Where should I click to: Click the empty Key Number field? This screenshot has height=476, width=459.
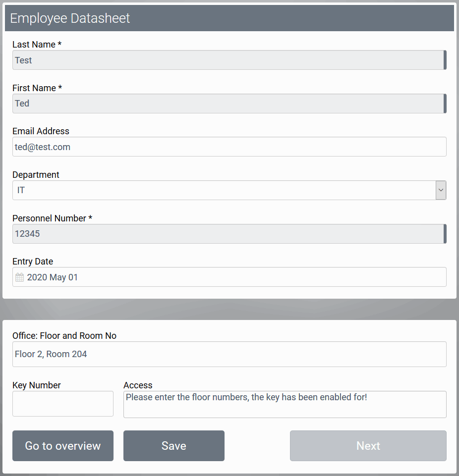(63, 404)
